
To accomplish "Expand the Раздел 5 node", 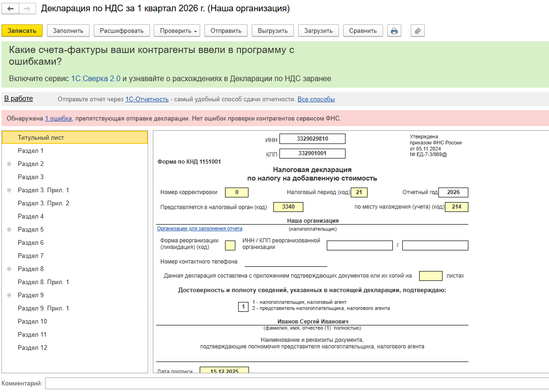I will (x=9, y=229).
